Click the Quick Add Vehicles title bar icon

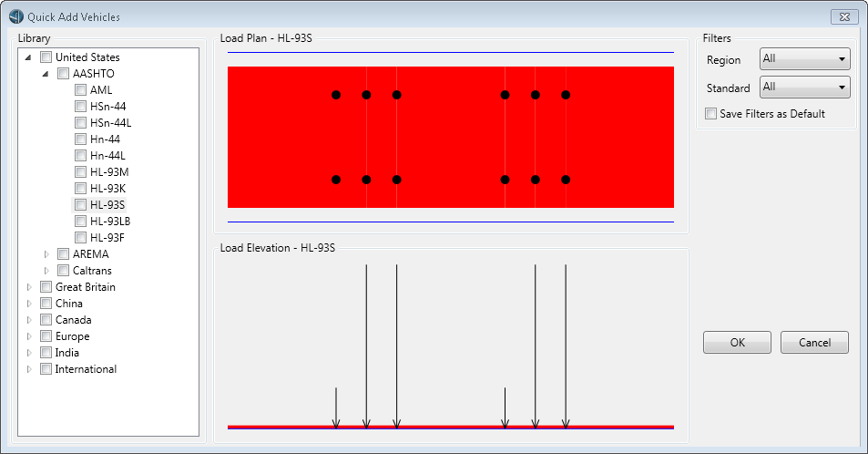(15, 16)
